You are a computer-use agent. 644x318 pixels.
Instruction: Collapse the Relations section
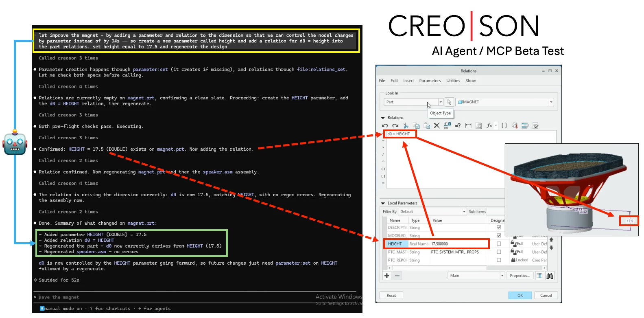[x=383, y=118]
